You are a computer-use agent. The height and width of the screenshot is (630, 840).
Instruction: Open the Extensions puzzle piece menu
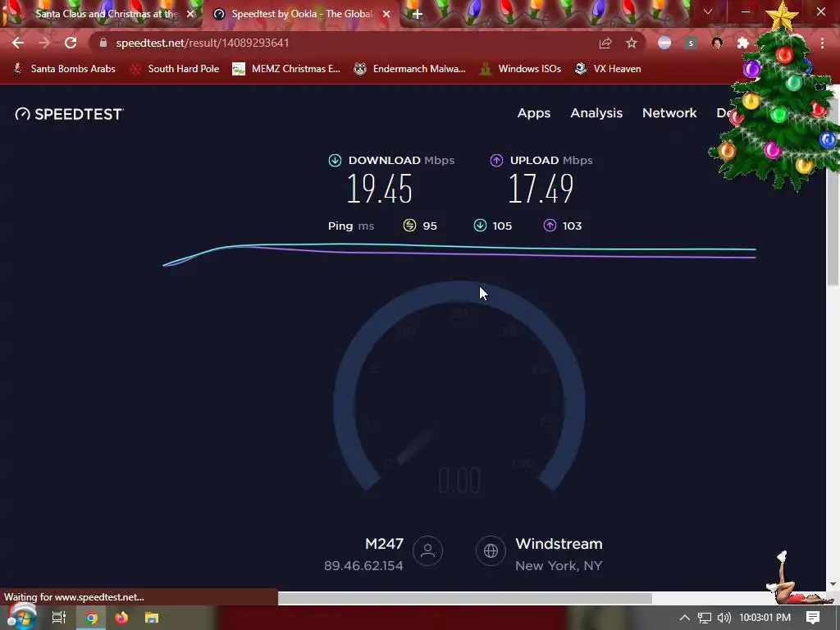pos(743,43)
